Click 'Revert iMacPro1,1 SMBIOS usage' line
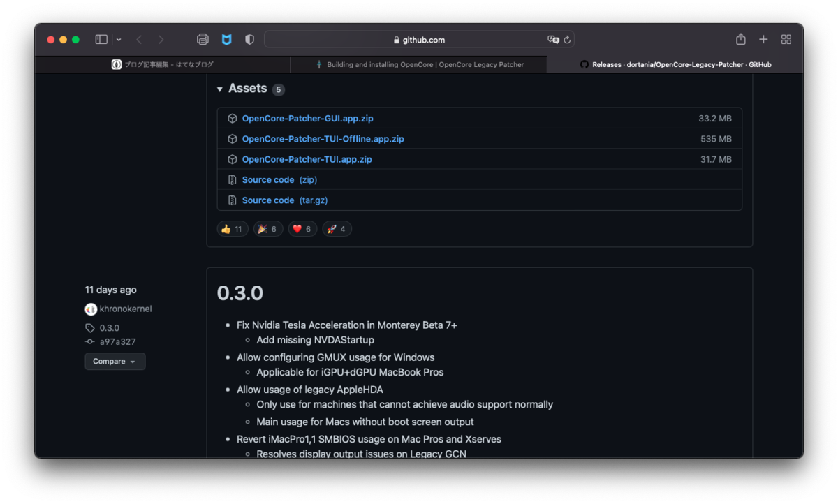838x504 pixels. coord(369,439)
